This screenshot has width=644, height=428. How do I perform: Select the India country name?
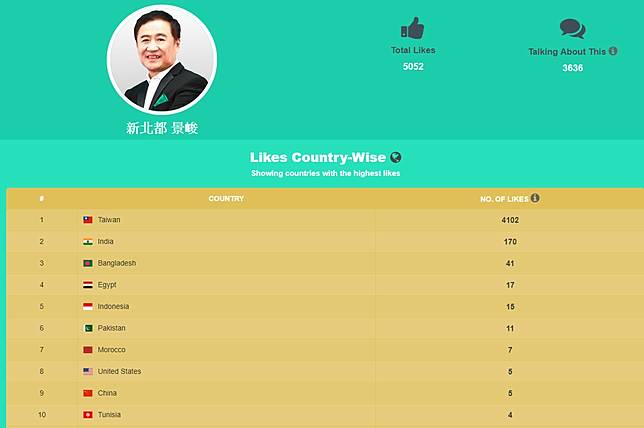(x=105, y=242)
